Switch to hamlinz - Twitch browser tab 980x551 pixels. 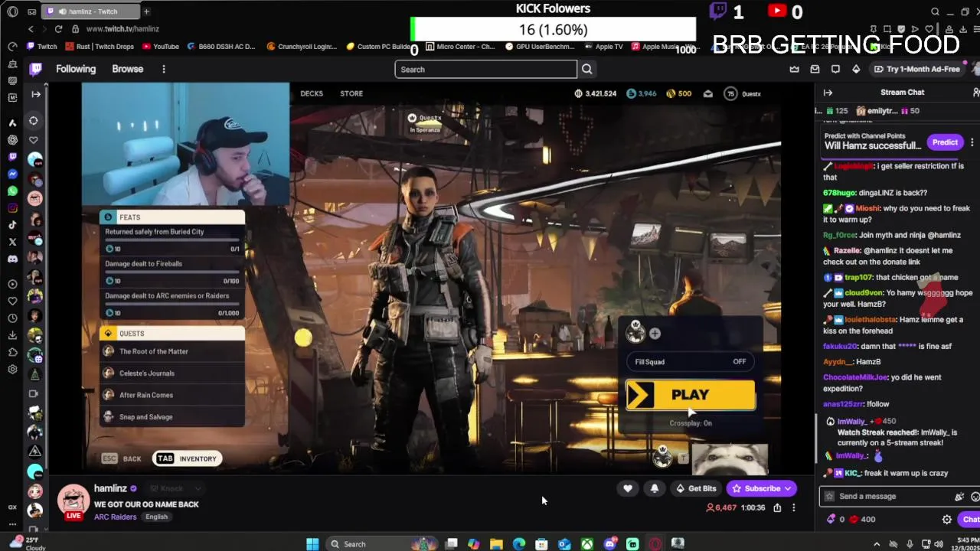point(90,11)
